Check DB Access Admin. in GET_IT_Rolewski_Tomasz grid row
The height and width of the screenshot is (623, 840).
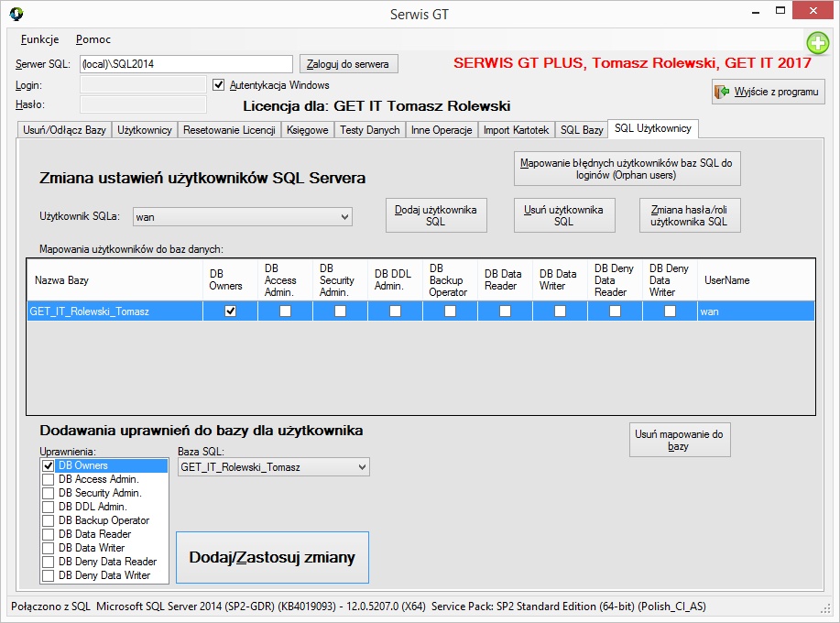286,311
